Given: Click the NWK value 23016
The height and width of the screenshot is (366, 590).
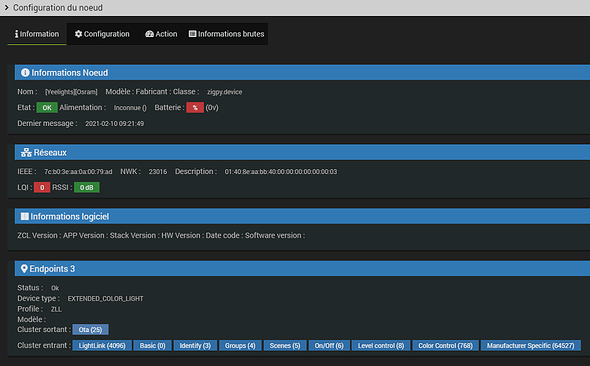Looking at the screenshot, I should (158, 172).
